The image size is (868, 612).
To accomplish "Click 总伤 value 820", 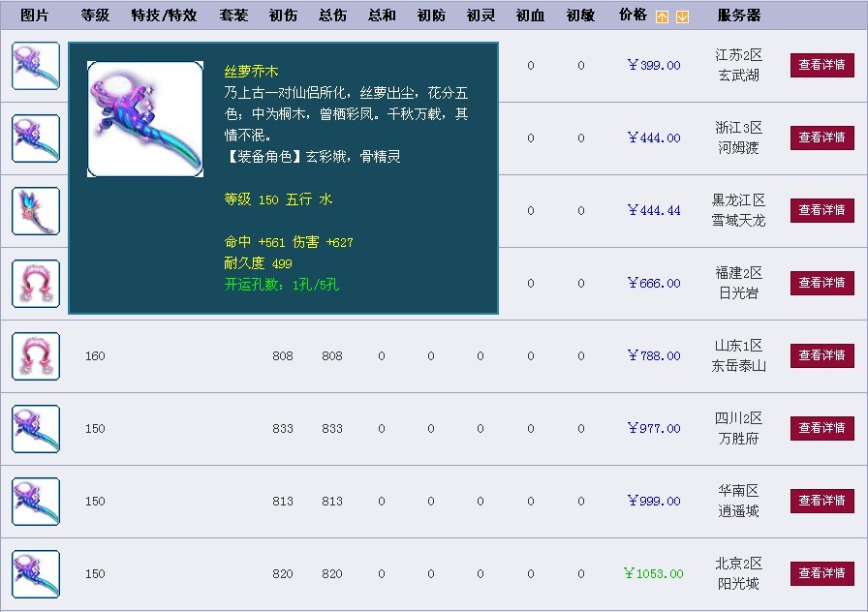I will pyautogui.click(x=332, y=574).
